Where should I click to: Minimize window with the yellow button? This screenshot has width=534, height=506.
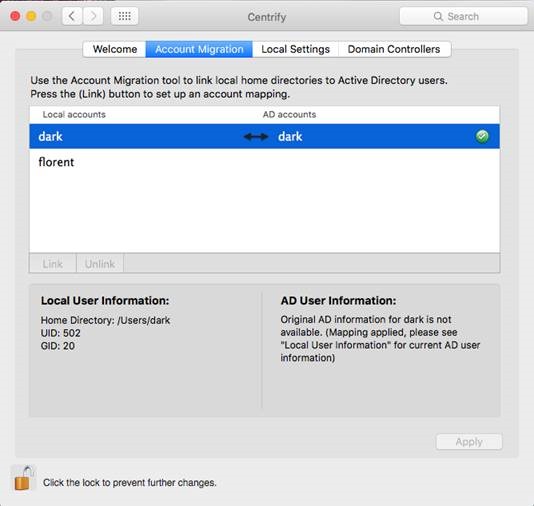click(x=31, y=16)
